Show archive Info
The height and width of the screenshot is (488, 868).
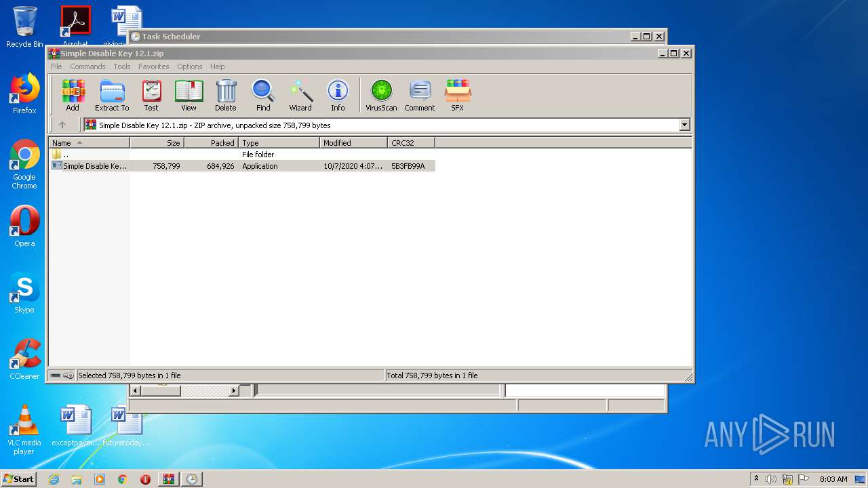338,95
